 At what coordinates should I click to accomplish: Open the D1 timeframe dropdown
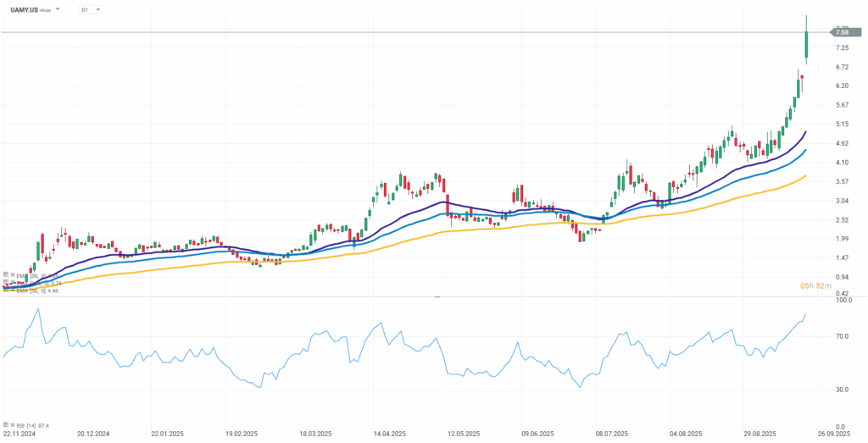click(91, 9)
